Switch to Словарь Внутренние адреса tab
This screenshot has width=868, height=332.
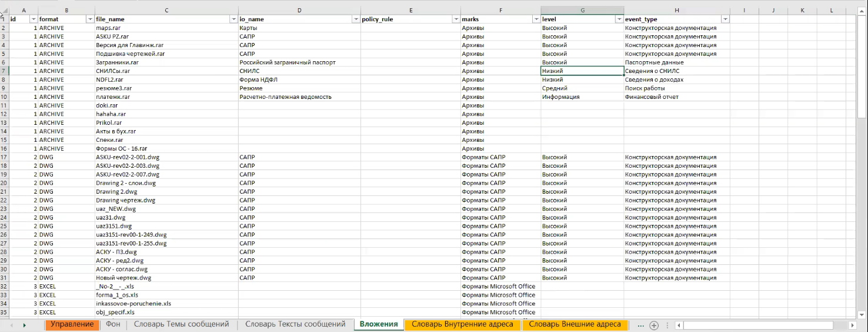click(462, 324)
